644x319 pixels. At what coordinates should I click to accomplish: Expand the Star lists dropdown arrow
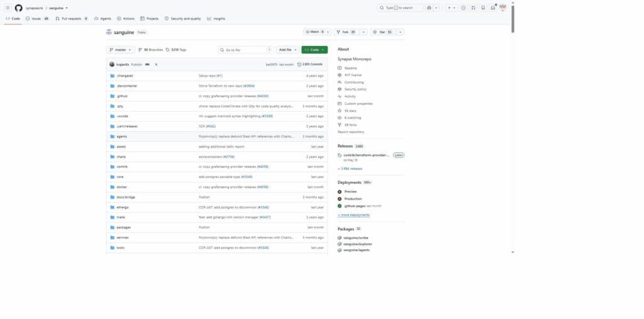point(401,32)
